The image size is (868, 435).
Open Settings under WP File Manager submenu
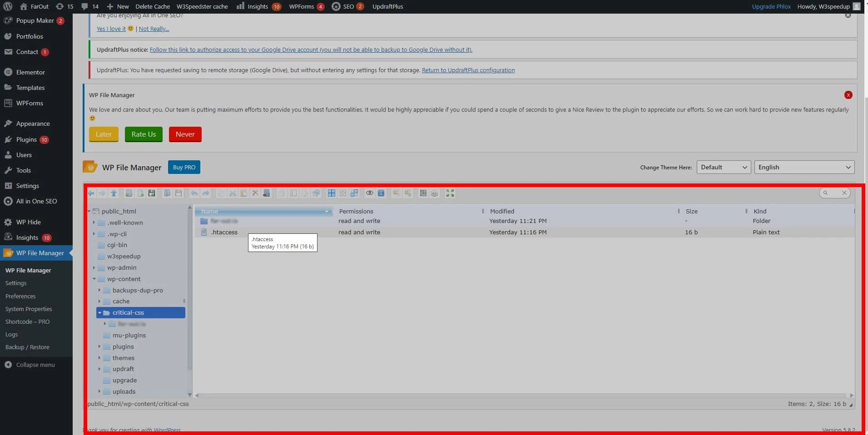16,283
